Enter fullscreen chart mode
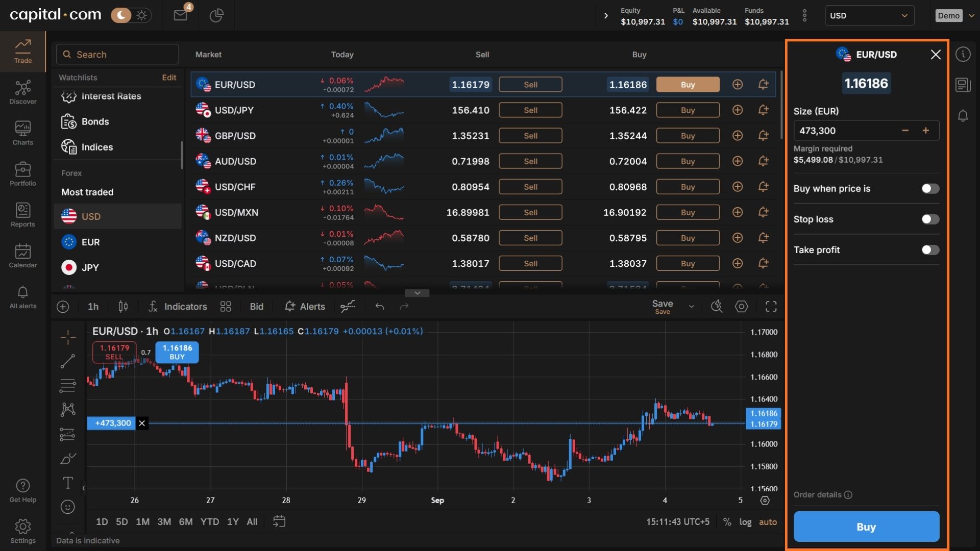 point(771,307)
